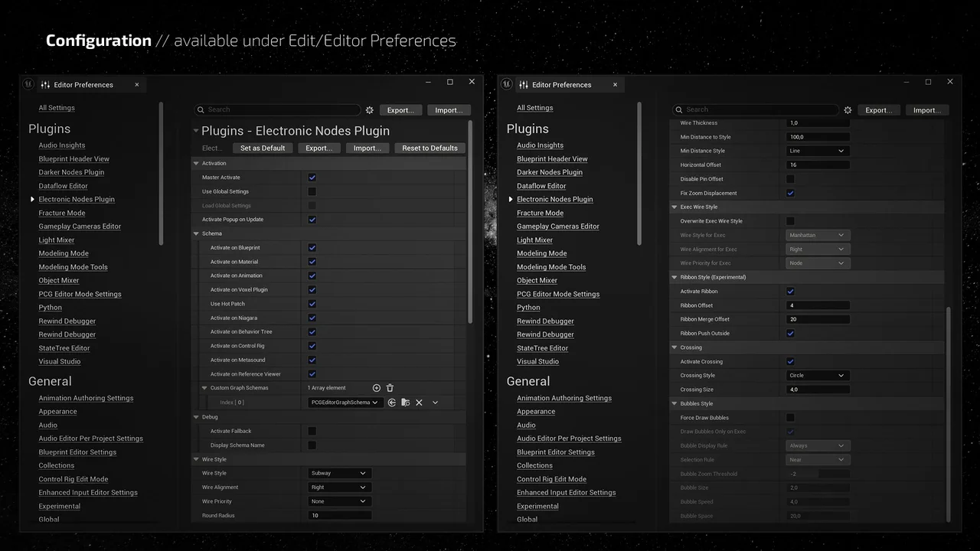Clear the Index [0] entry with the X icon

coord(419,402)
